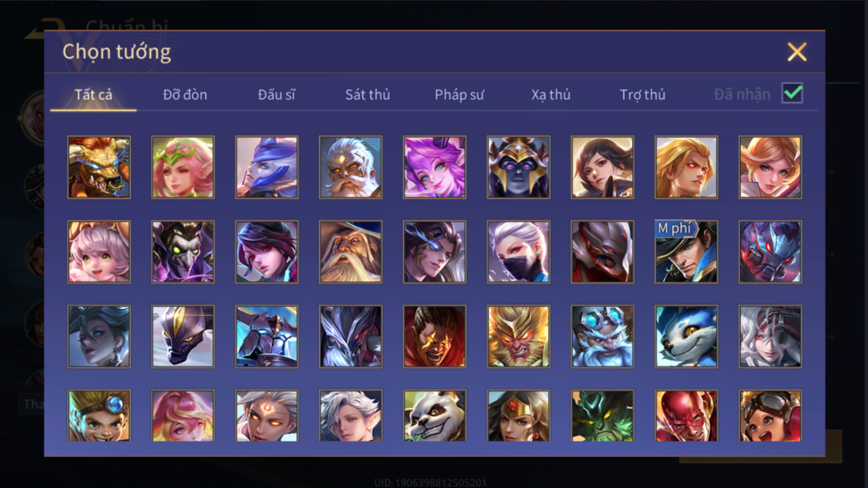Image resolution: width=868 pixels, height=488 pixels.
Task: Show the "Pháp sư" heroes tab
Action: click(459, 95)
